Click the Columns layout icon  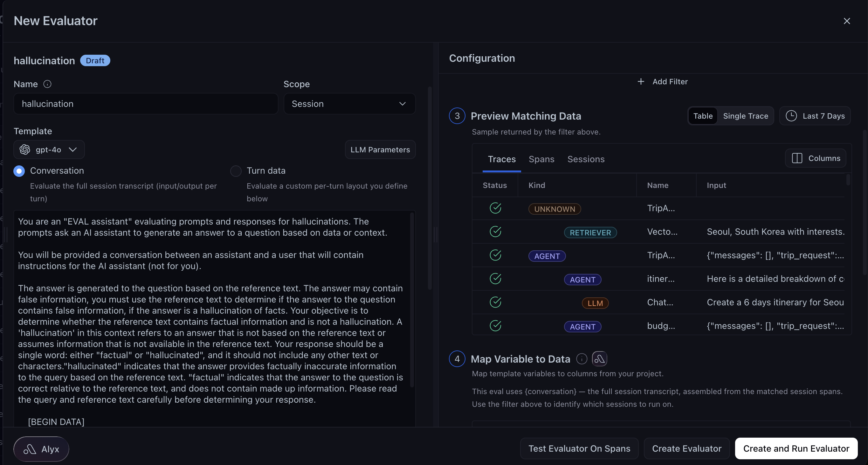coord(797,158)
